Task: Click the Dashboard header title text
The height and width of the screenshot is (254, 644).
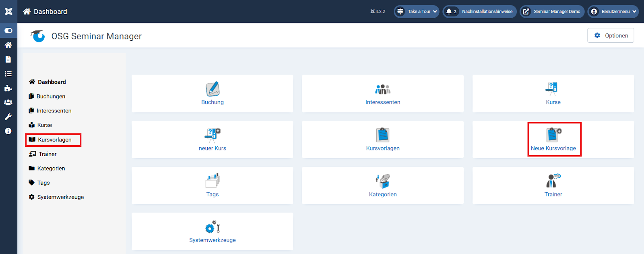Action: pos(50,12)
